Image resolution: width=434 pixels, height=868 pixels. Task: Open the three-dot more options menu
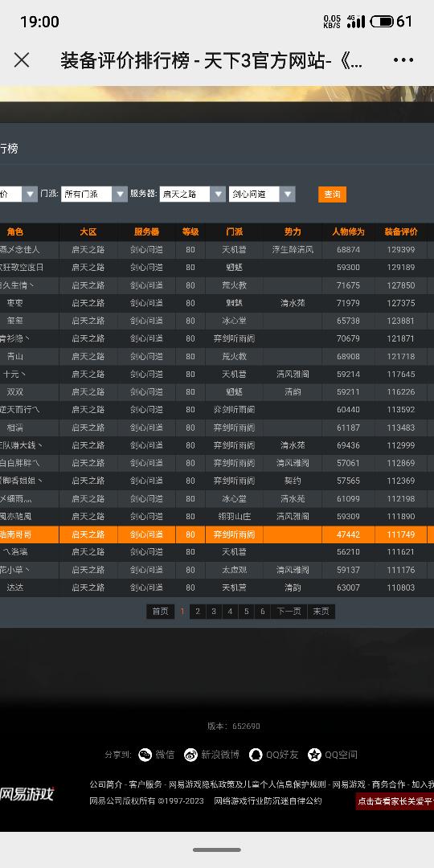click(403, 59)
